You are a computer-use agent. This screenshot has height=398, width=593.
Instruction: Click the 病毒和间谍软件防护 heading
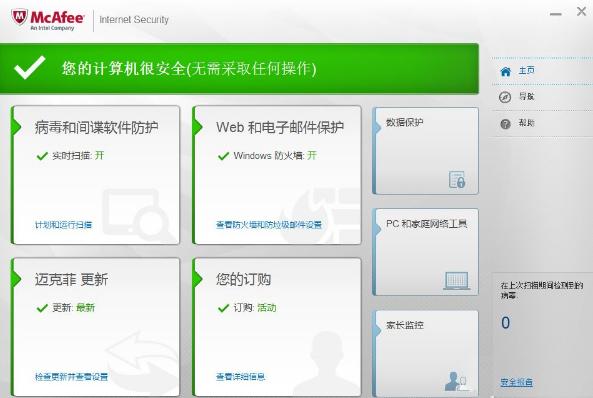[96, 127]
